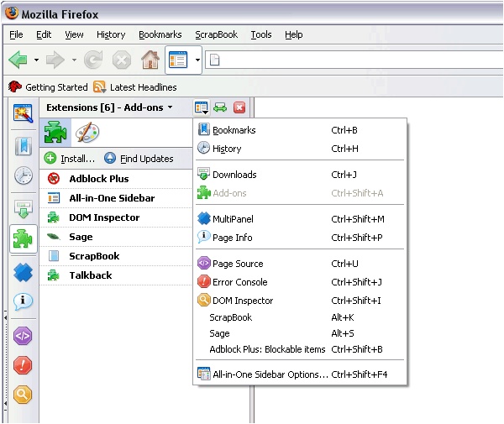The image size is (504, 424).
Task: Open Bookmarks from the vertical sidebar strip
Action: (24, 146)
